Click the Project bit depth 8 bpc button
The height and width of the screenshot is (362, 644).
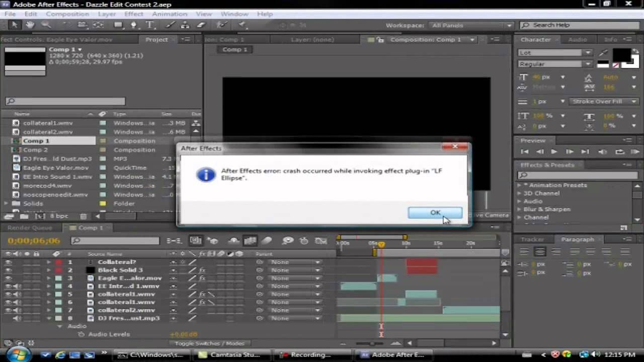click(x=59, y=216)
